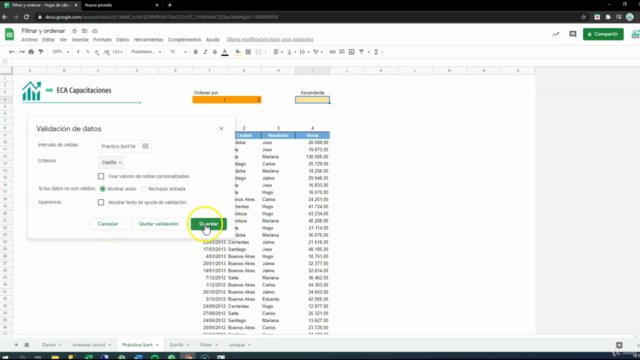Edit the Intervalo de celdas field
Screen dimensions: 640x360
click(x=124, y=146)
